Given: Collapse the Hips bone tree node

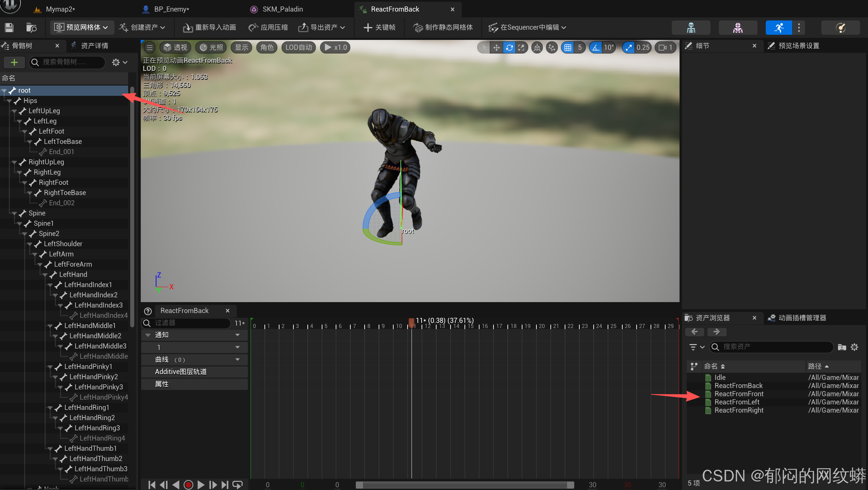Looking at the screenshot, I should 10,101.
